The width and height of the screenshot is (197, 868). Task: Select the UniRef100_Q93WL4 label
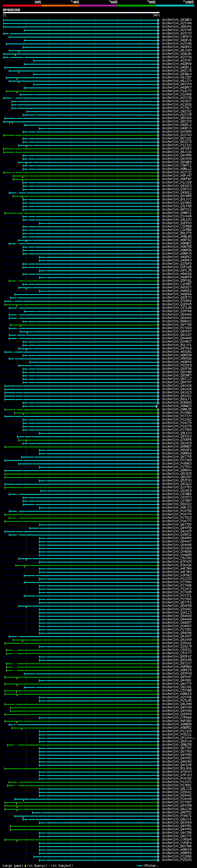click(x=177, y=74)
